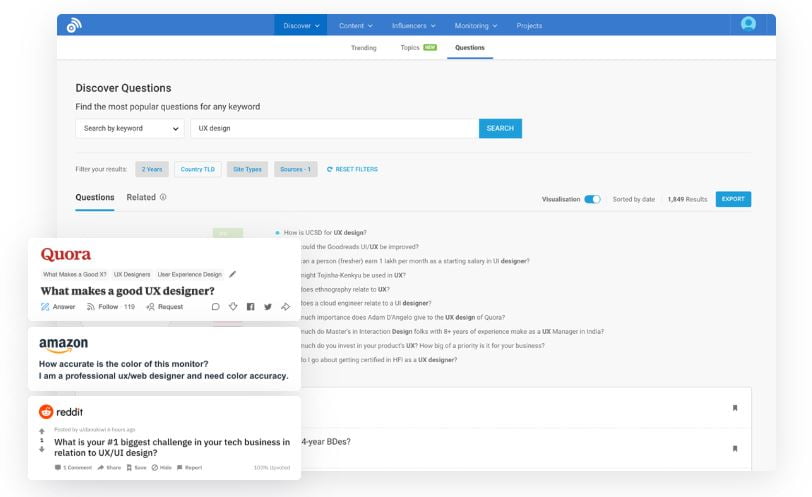Image resolution: width=812 pixels, height=497 pixels.
Task: Click Answer on the Quora card
Action: pos(58,307)
